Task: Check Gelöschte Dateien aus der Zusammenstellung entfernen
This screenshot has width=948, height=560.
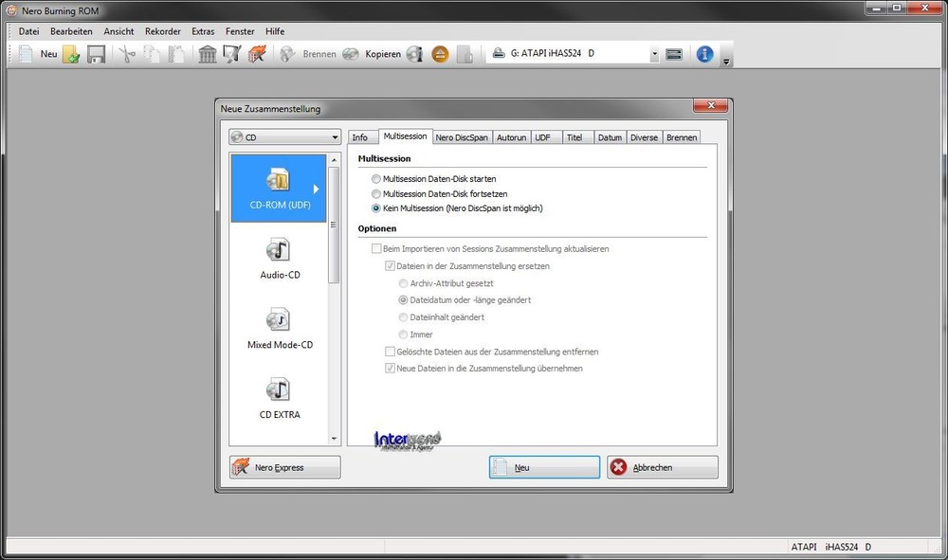Action: click(390, 352)
